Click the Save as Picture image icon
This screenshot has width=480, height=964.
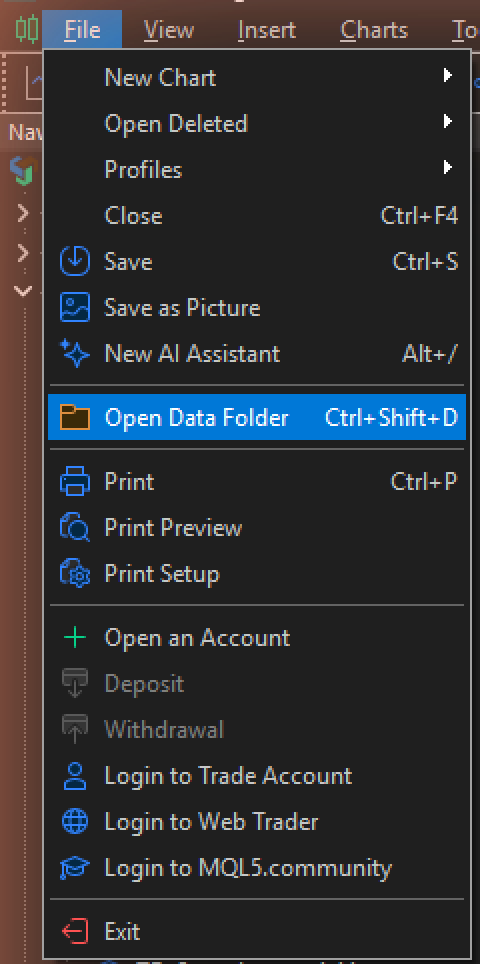pos(74,307)
